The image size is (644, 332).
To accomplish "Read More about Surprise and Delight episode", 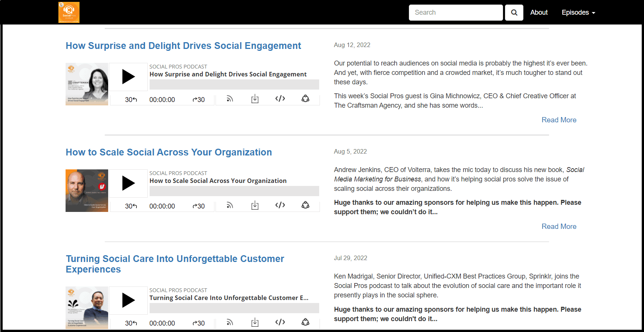I will pyautogui.click(x=559, y=120).
